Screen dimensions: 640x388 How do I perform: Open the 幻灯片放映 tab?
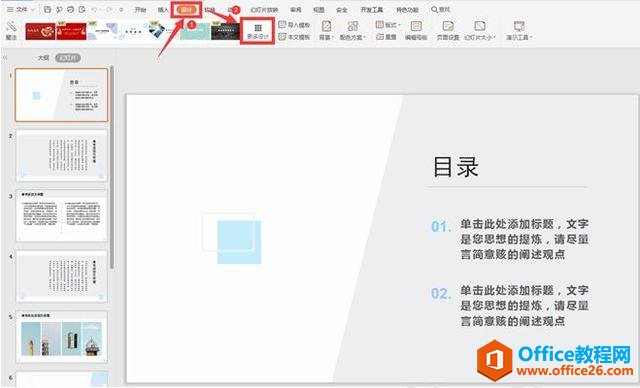click(264, 9)
